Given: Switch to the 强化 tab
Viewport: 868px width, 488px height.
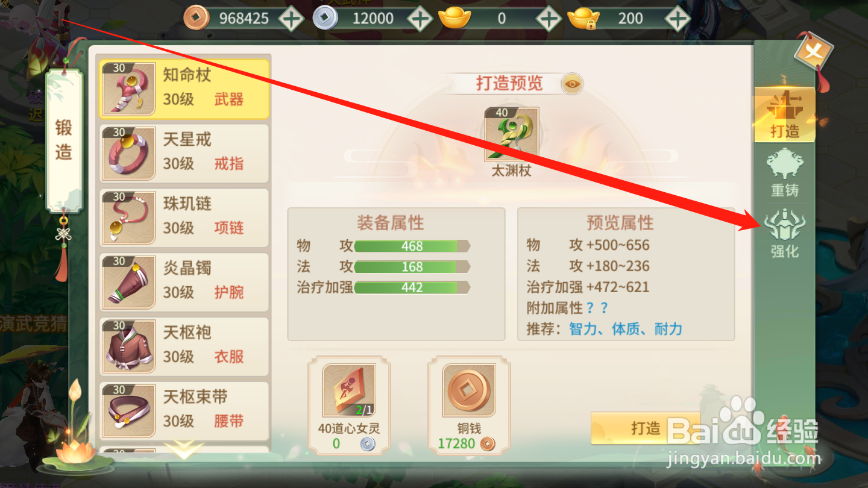Looking at the screenshot, I should point(785,233).
